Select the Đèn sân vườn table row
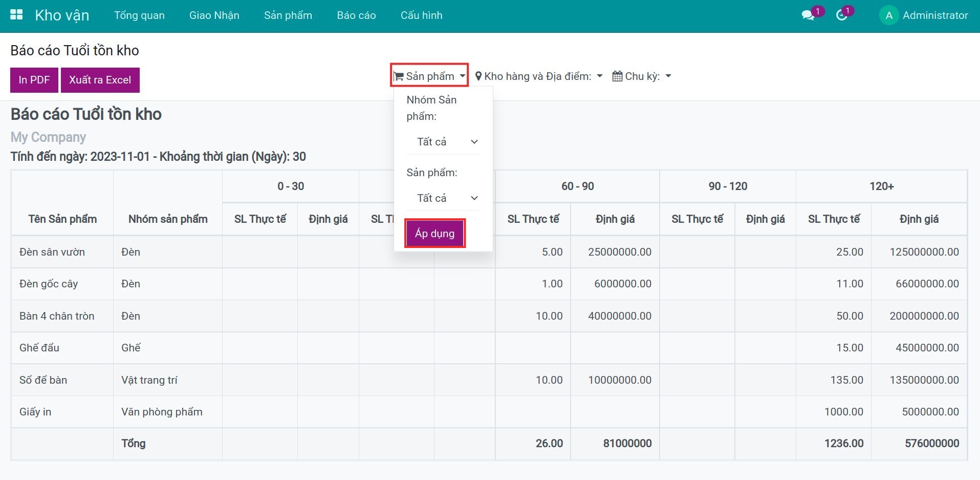The image size is (980, 480). [52, 252]
